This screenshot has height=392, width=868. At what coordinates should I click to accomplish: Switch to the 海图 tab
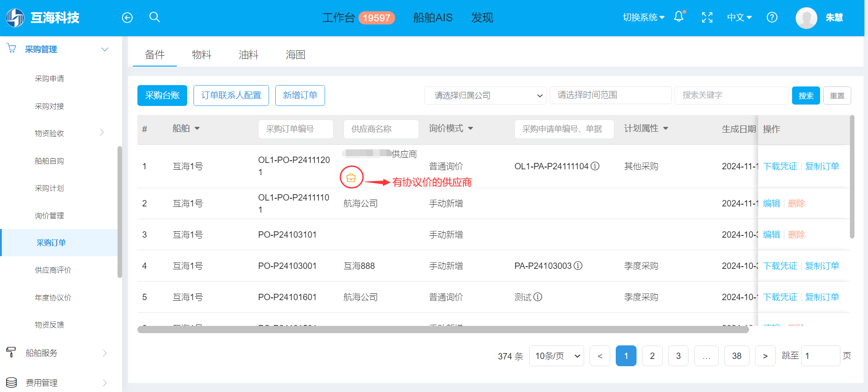296,55
